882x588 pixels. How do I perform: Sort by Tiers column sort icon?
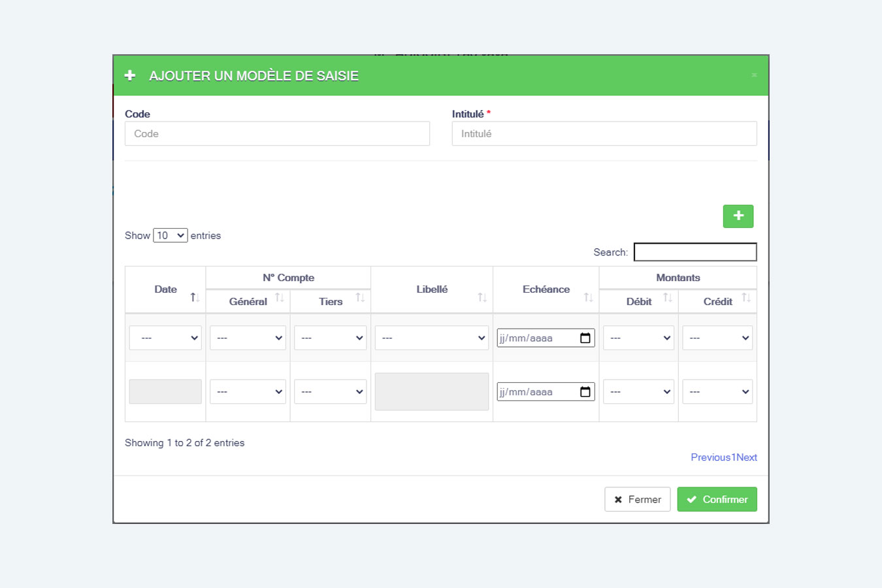(x=359, y=298)
